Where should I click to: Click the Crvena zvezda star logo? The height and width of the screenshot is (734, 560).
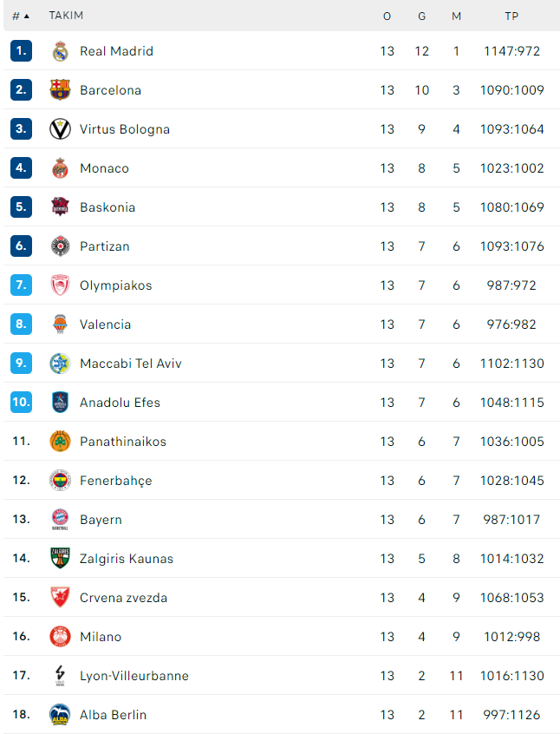coord(60,597)
